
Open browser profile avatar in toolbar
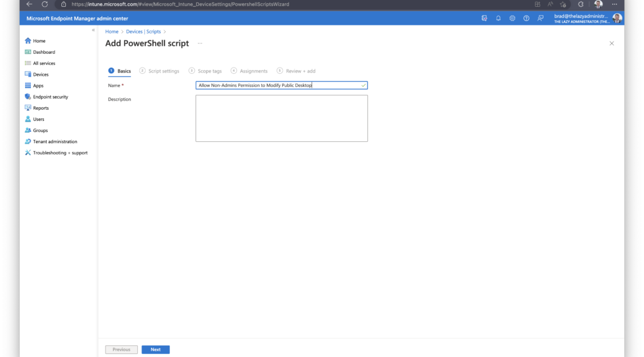click(x=598, y=4)
